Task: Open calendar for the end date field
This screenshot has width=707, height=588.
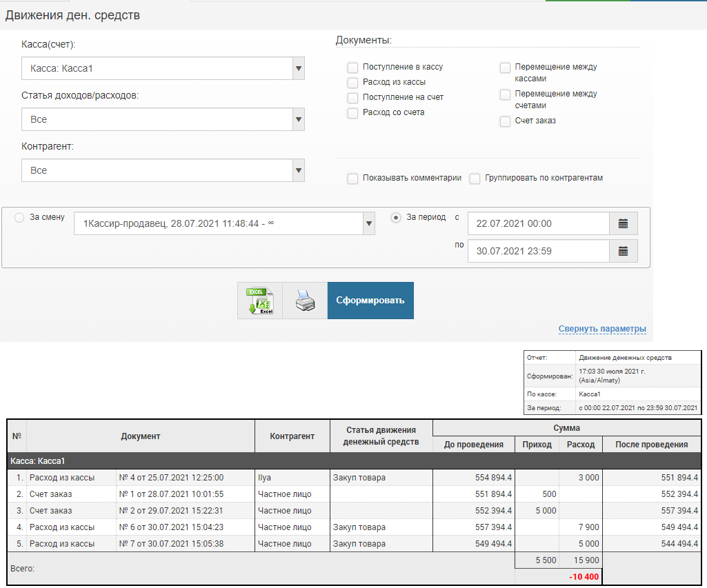Action: [623, 251]
